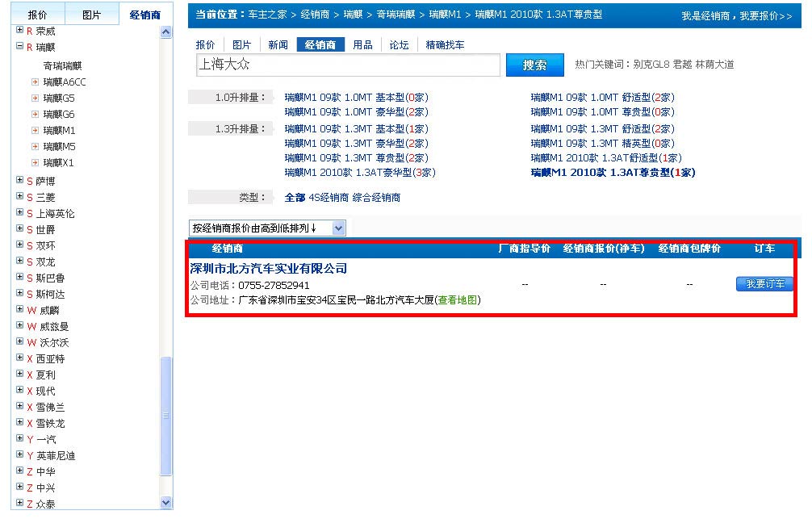The width and height of the screenshot is (812, 519).
Task: Select 瑞麒A6CC in the brand tree
Action: tap(65, 82)
